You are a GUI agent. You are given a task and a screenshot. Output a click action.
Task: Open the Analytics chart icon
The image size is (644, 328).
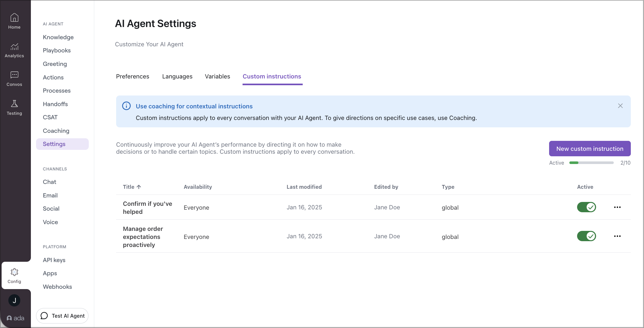click(x=14, y=47)
